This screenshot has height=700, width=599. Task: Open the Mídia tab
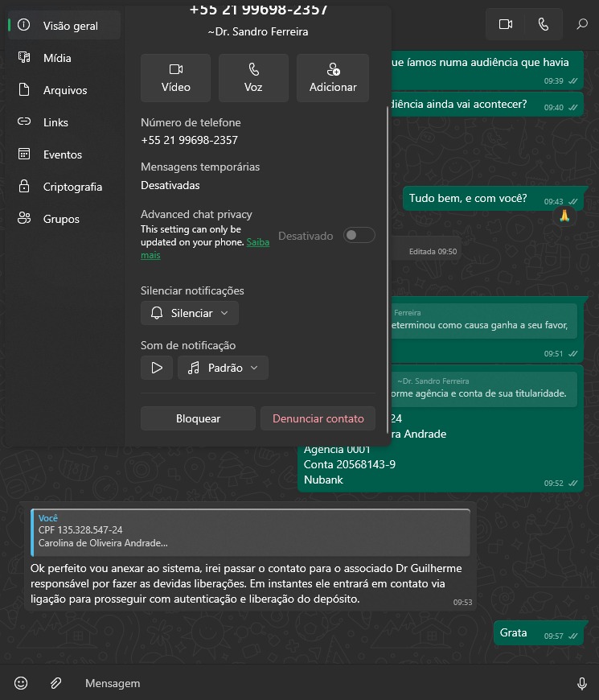pyautogui.click(x=57, y=58)
